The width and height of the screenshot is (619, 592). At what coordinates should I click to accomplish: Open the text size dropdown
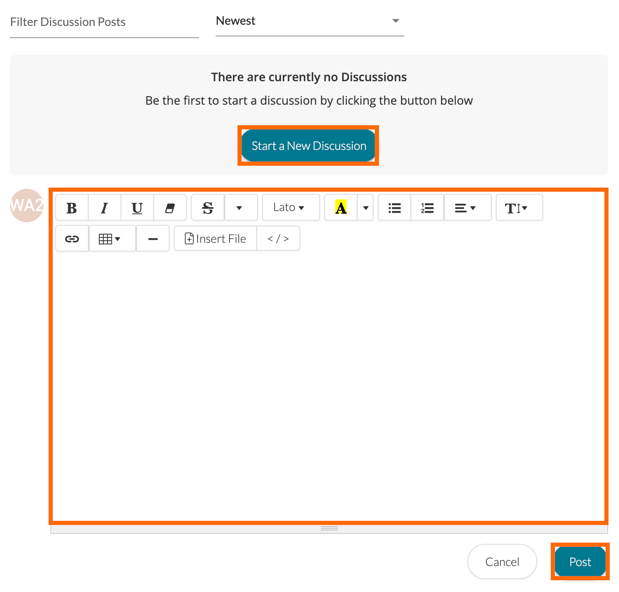[517, 208]
